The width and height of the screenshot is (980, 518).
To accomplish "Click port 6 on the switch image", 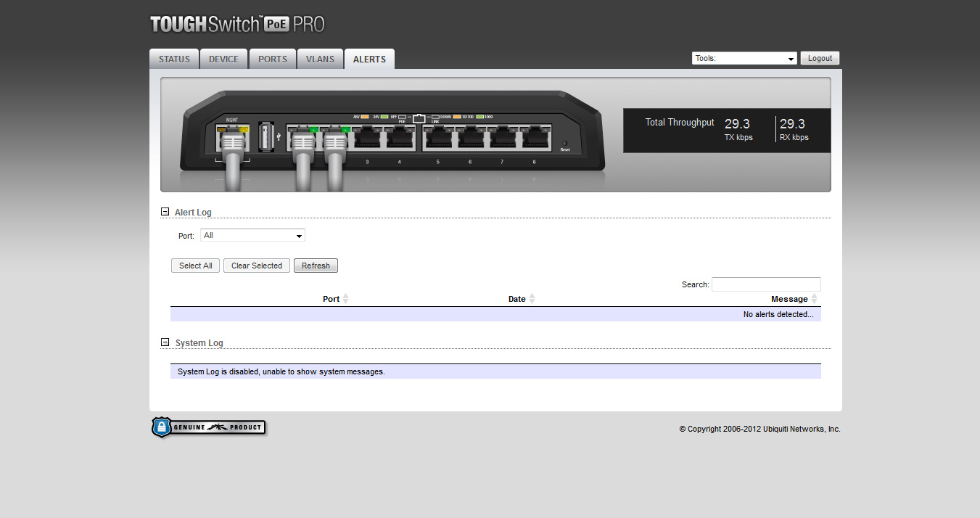I will [x=470, y=137].
